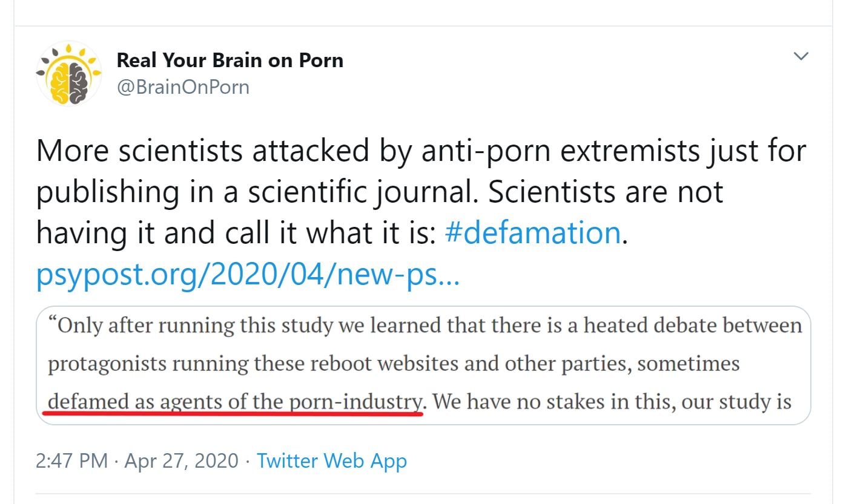Screen dimensions: 846x504
Task: Follow the psypost.org article link
Action: point(248,274)
